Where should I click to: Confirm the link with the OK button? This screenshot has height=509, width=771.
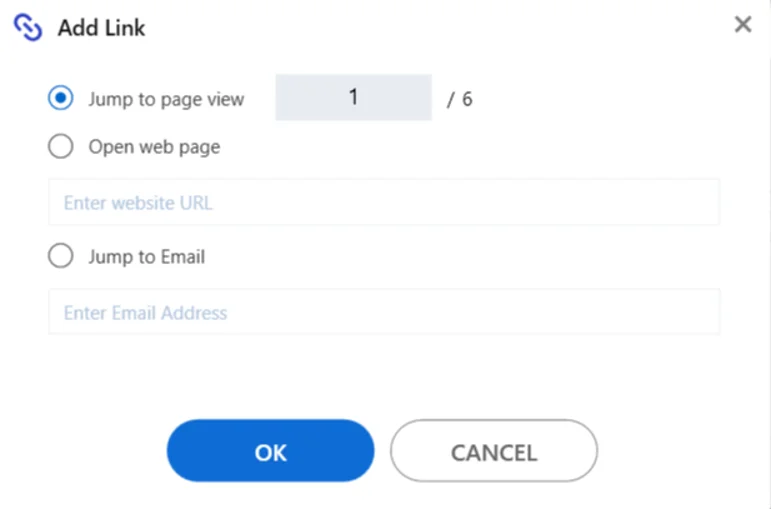tap(270, 450)
